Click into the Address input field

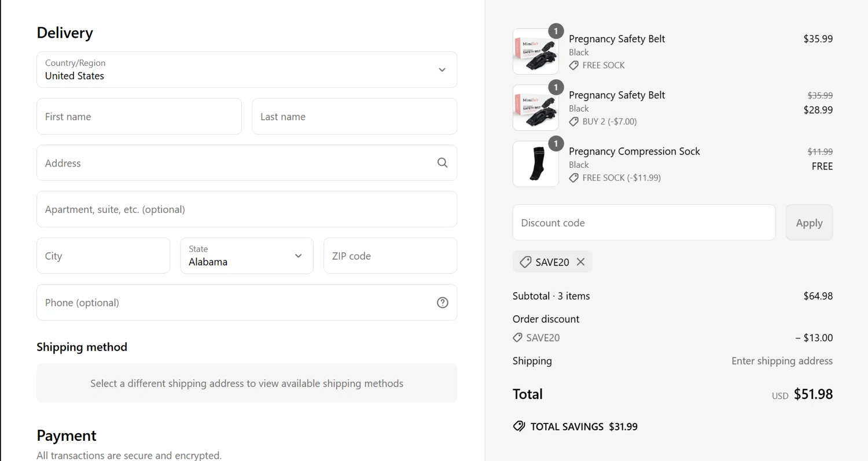click(247, 163)
